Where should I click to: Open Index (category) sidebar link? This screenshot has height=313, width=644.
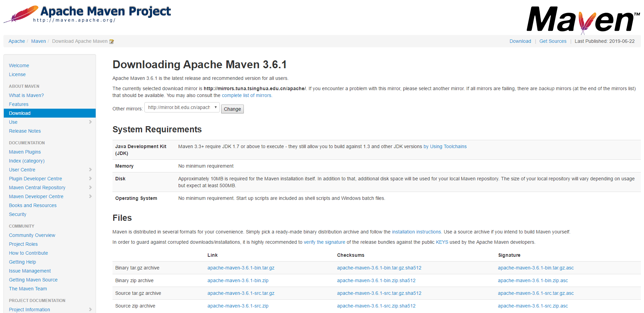click(x=27, y=161)
